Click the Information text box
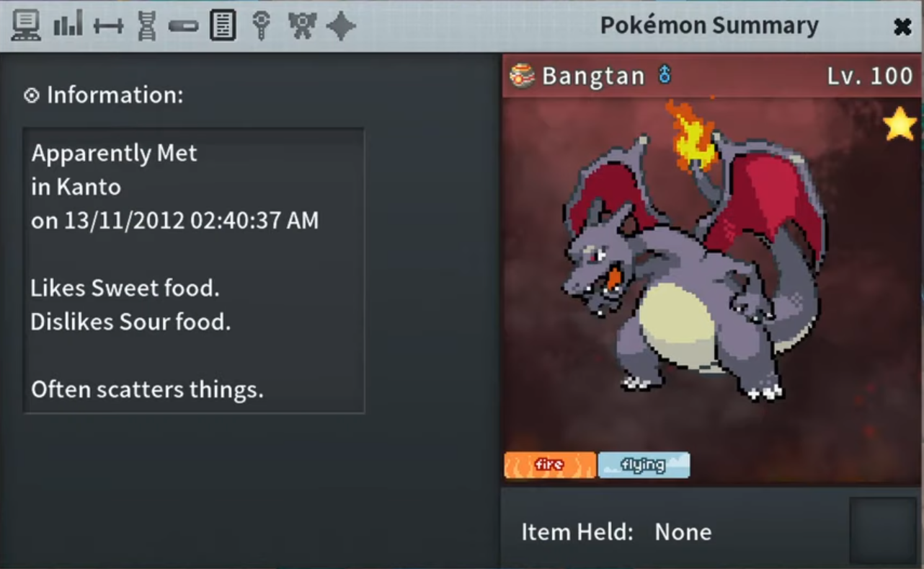 click(x=193, y=270)
